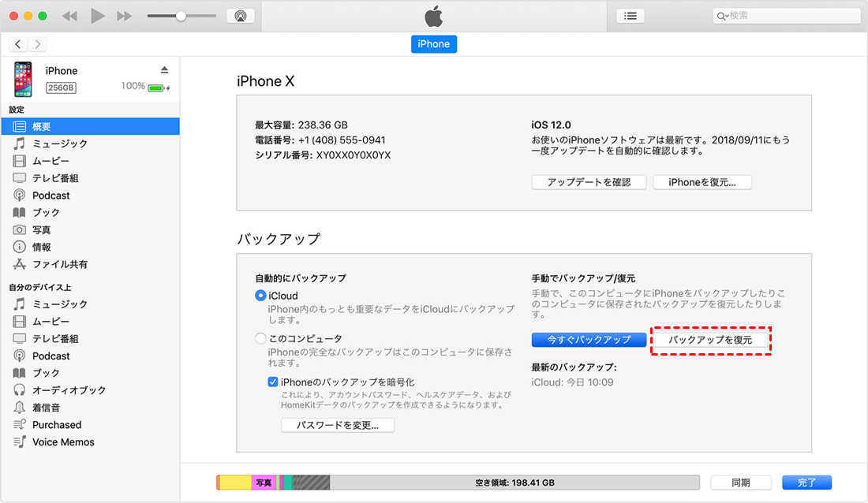
Task: Click the 写真 segment in storage bar
Action: pyautogui.click(x=264, y=483)
